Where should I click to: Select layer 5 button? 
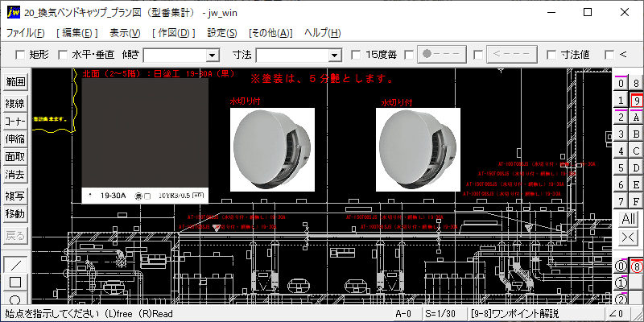(x=621, y=167)
